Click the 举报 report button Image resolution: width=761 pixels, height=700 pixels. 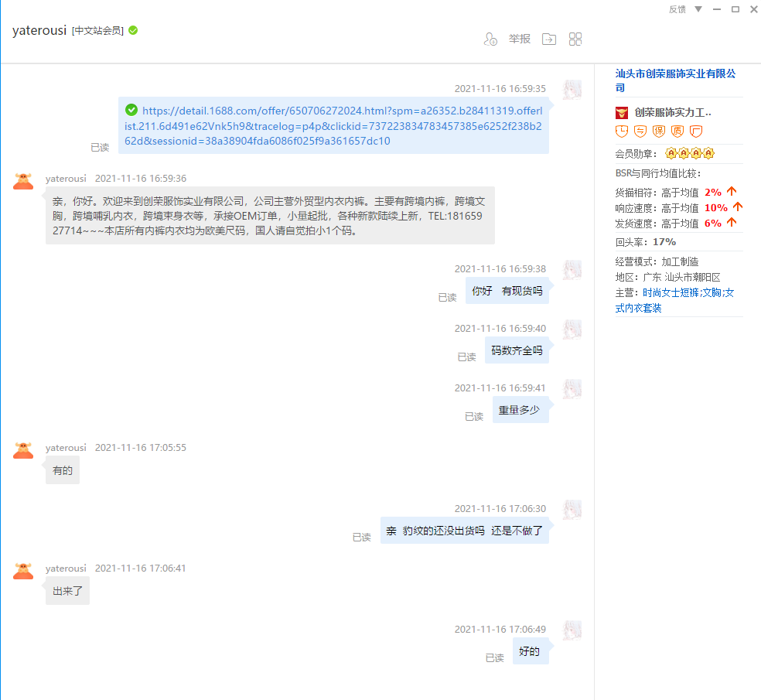[x=519, y=39]
